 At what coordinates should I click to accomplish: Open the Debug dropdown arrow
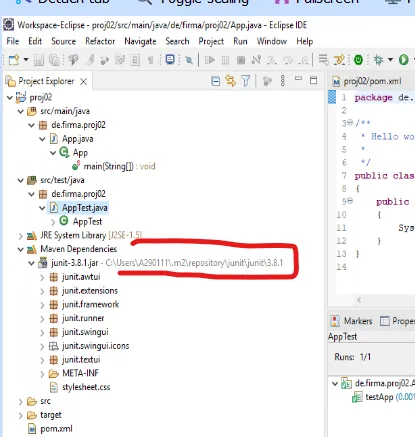coord(390,60)
